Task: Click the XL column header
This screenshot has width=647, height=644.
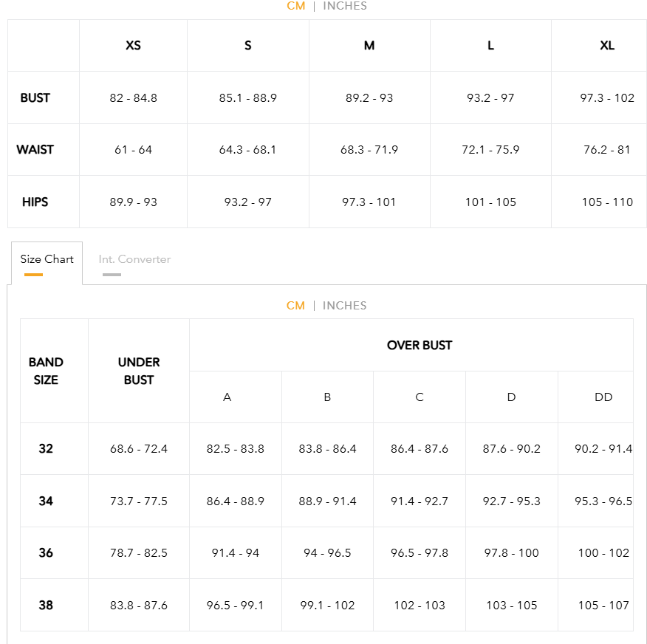Action: [606, 45]
